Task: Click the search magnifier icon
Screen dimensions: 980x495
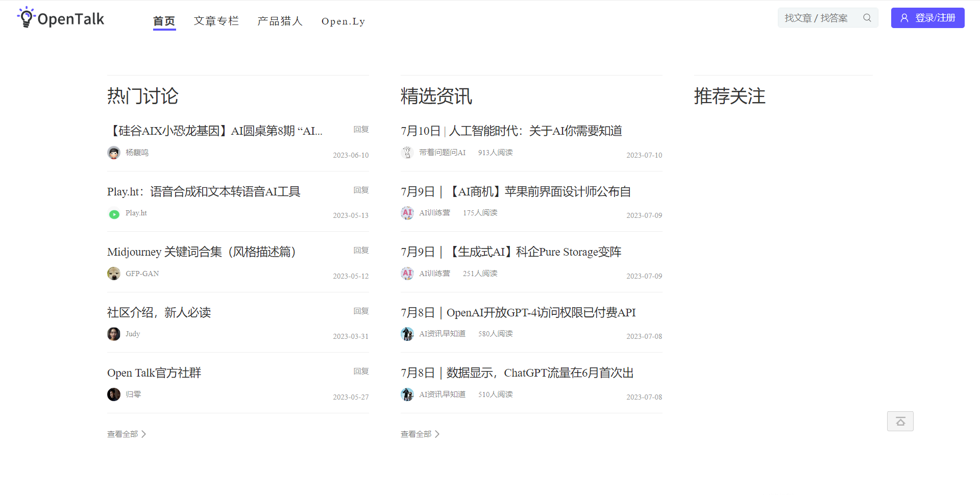Action: (x=867, y=18)
